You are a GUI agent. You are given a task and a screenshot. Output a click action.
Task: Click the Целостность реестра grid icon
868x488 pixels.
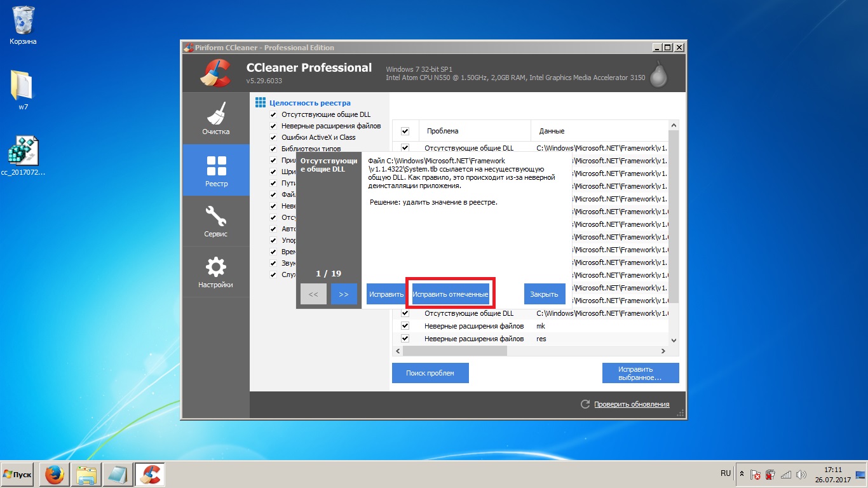coord(260,102)
